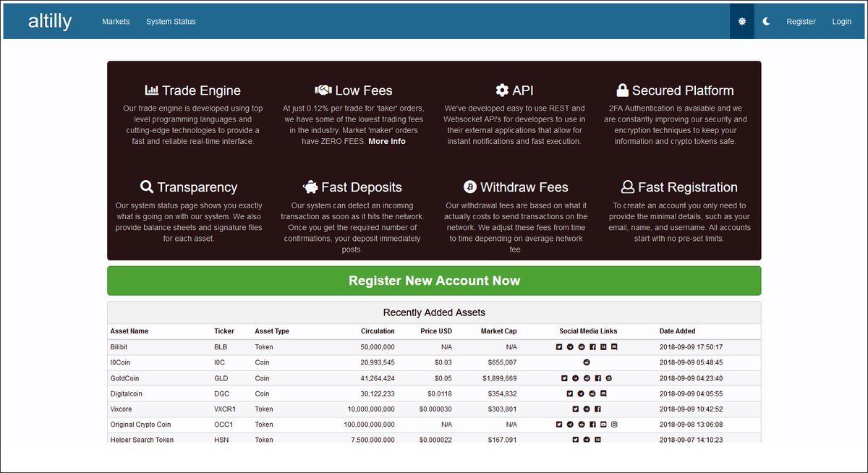Follow the More Info fees link
The width and height of the screenshot is (868, 473).
pyautogui.click(x=387, y=141)
